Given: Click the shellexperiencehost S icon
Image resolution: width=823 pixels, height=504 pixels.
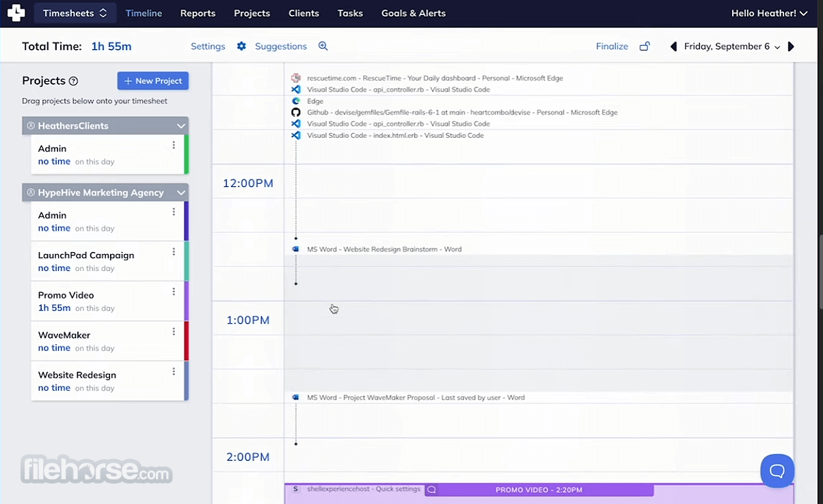Looking at the screenshot, I should click(x=295, y=489).
